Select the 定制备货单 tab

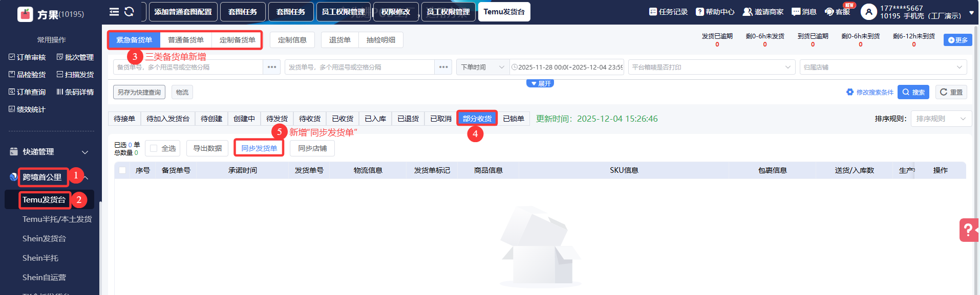tap(237, 40)
